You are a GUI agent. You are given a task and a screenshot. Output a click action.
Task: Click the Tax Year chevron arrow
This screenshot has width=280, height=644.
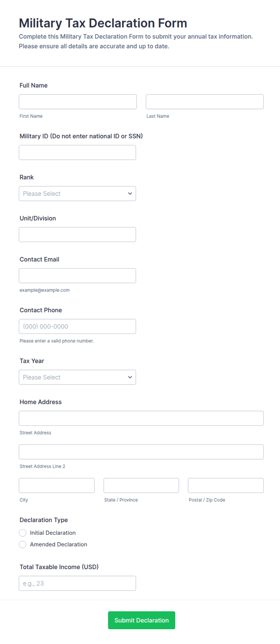point(130,377)
